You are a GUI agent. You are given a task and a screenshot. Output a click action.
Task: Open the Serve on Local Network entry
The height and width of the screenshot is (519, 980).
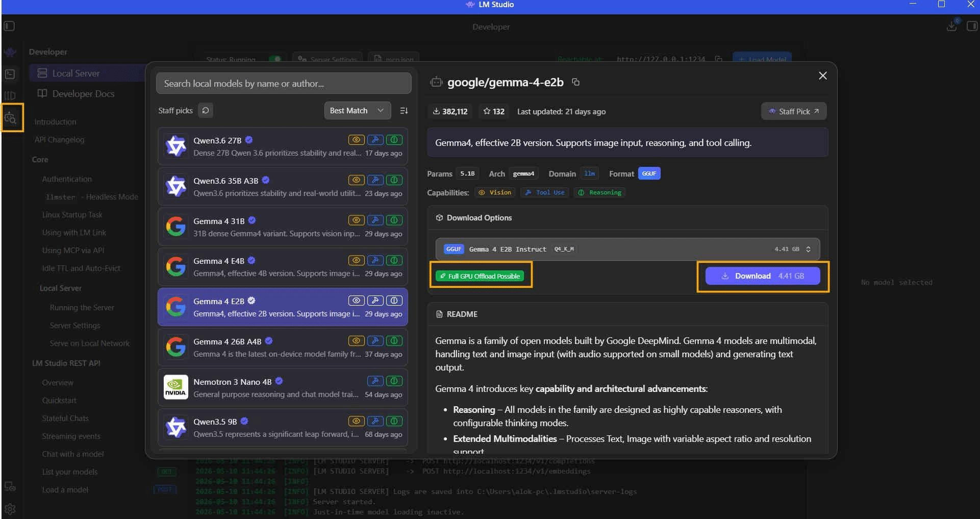point(89,343)
